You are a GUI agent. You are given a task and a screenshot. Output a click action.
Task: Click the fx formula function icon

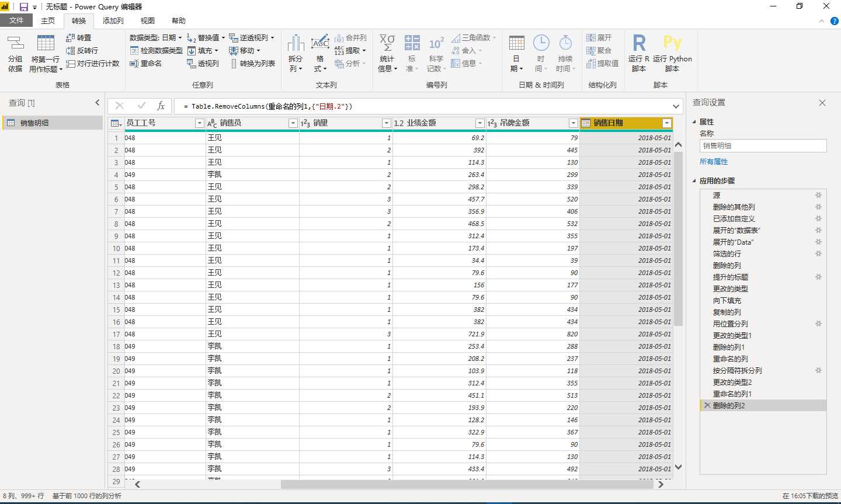(161, 106)
